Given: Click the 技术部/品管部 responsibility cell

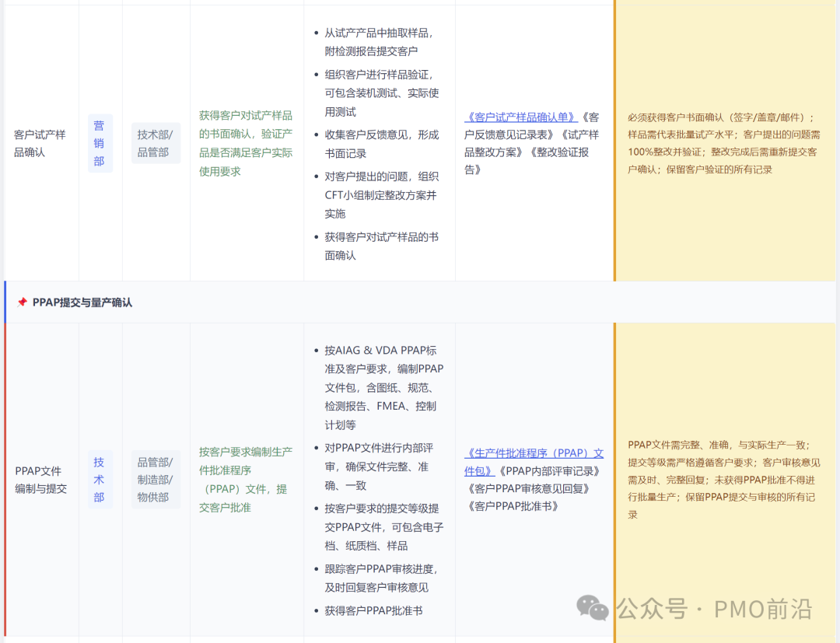Looking at the screenshot, I should [x=156, y=143].
